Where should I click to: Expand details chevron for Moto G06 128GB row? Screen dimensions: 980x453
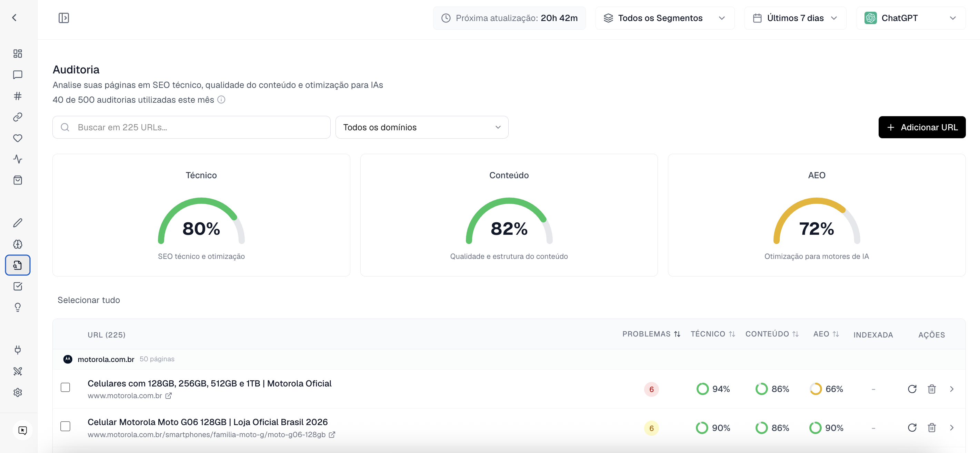(x=951, y=428)
